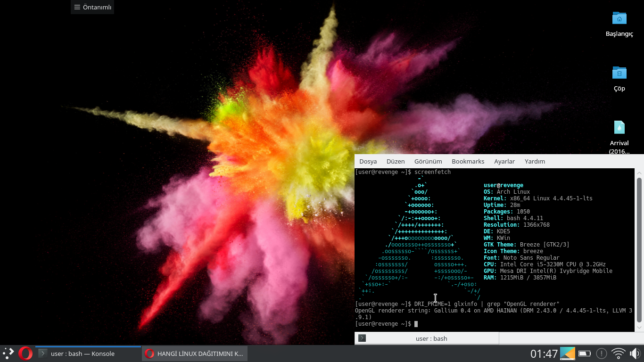The height and width of the screenshot is (362, 644).
Task: Click the user@revenge header in screenfetch
Action: tap(504, 185)
